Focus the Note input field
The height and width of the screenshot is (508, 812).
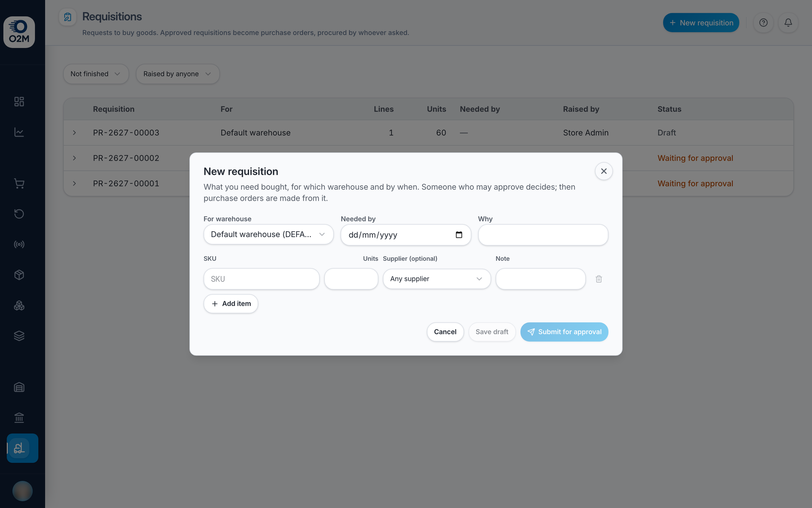(540, 279)
